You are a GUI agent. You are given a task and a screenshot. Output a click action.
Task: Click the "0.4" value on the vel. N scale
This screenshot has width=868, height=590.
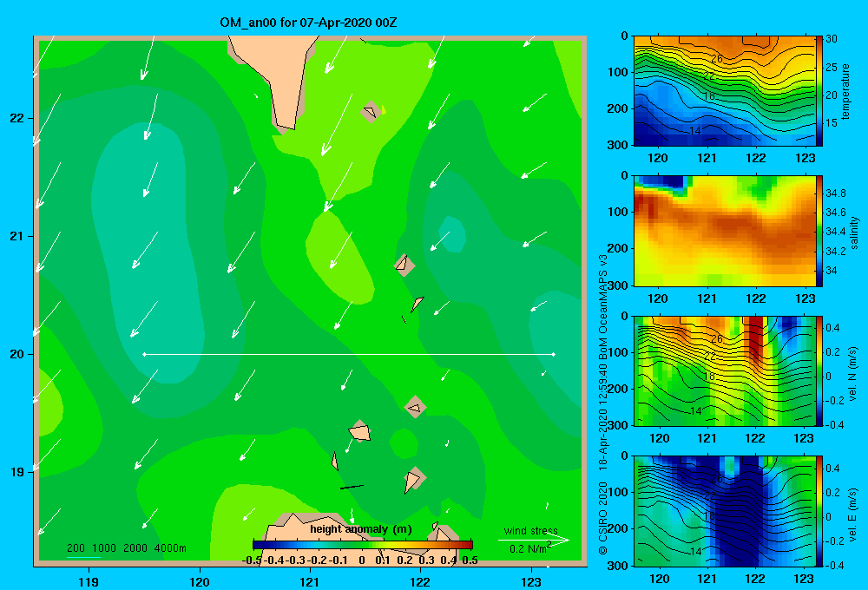pos(832,328)
